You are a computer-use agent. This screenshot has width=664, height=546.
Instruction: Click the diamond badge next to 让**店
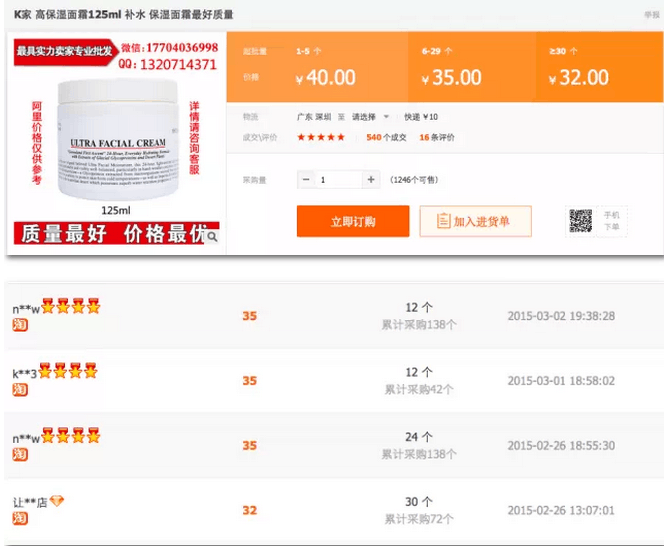point(56,501)
